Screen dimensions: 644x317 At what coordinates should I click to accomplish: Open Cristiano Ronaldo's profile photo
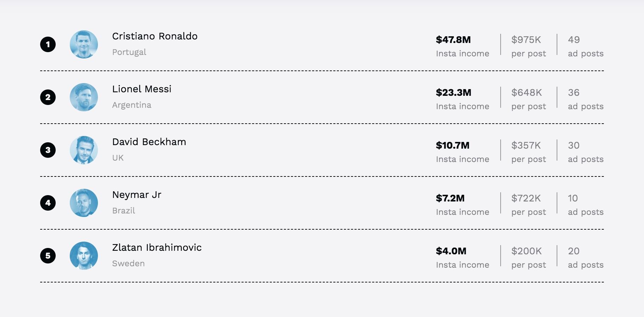point(84,44)
